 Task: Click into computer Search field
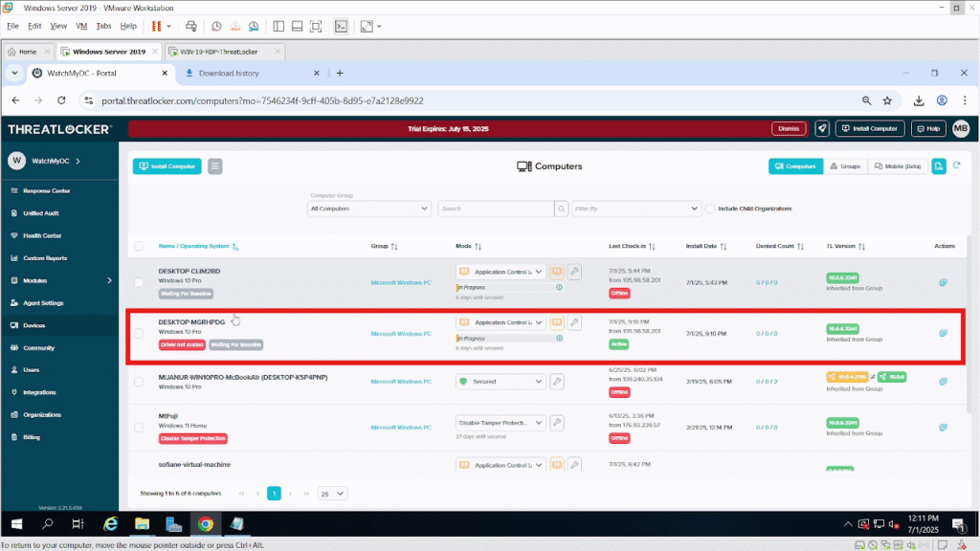point(496,209)
